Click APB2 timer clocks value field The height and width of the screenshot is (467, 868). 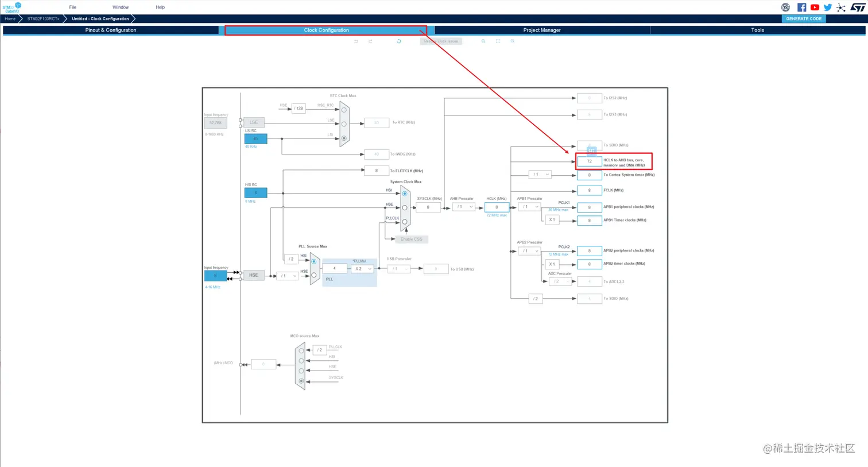tap(590, 264)
